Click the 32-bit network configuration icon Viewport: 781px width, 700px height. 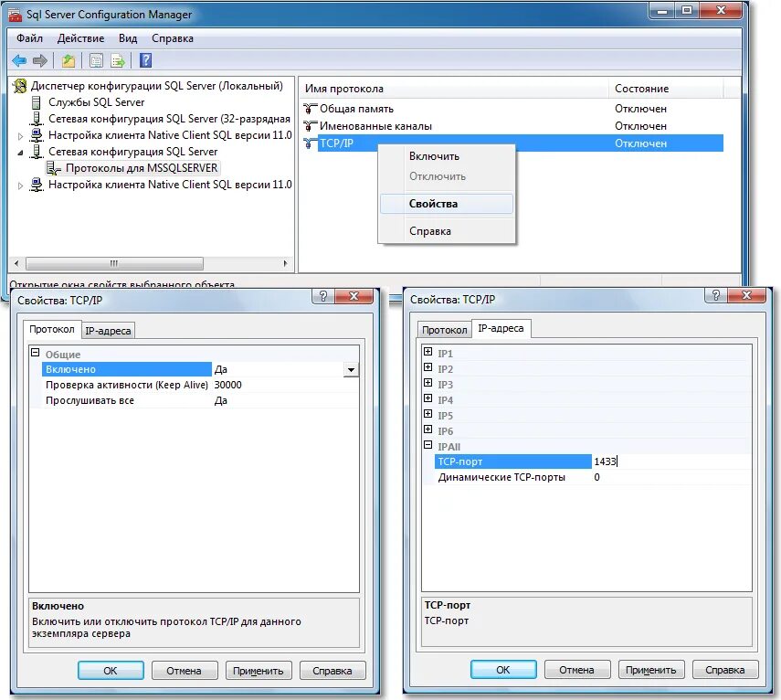pyautogui.click(x=36, y=119)
